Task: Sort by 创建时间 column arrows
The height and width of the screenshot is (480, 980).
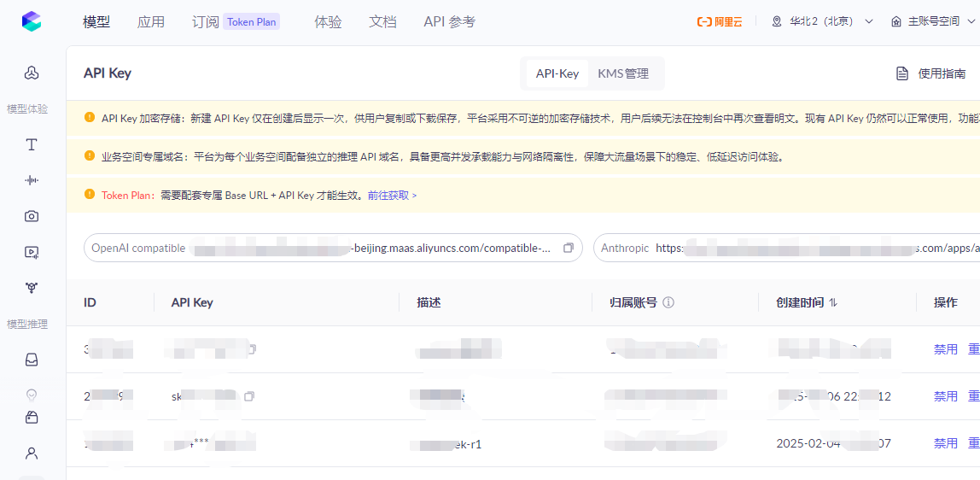Action: click(x=833, y=302)
